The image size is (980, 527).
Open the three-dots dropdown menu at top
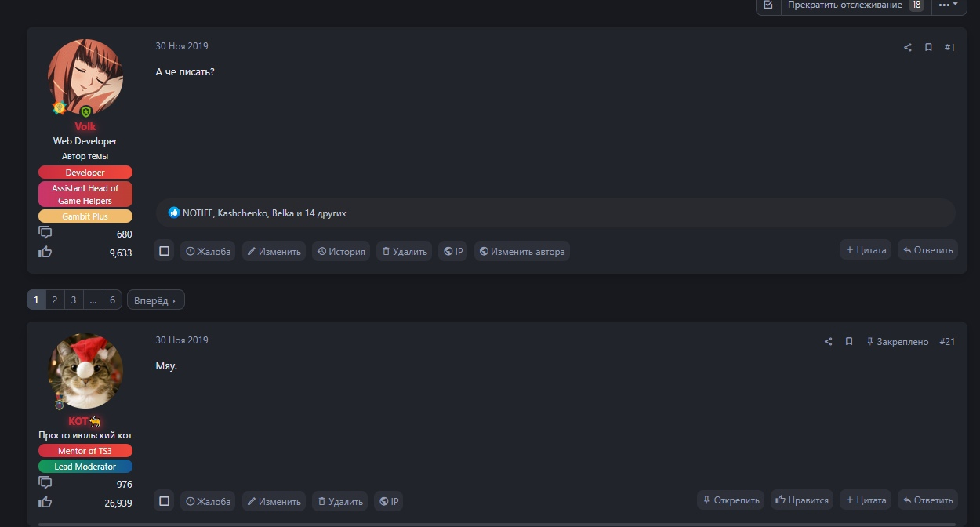tap(949, 5)
